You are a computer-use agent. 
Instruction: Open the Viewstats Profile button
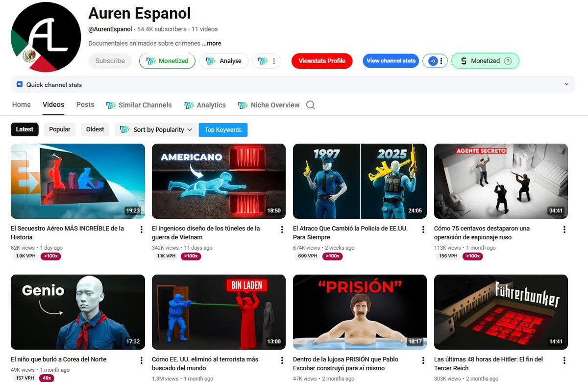322,61
